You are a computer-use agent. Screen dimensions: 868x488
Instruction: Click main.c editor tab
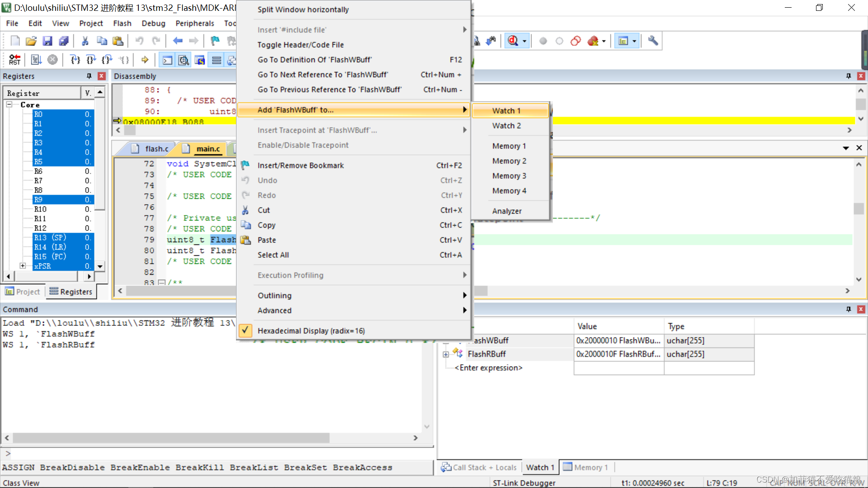coord(208,148)
